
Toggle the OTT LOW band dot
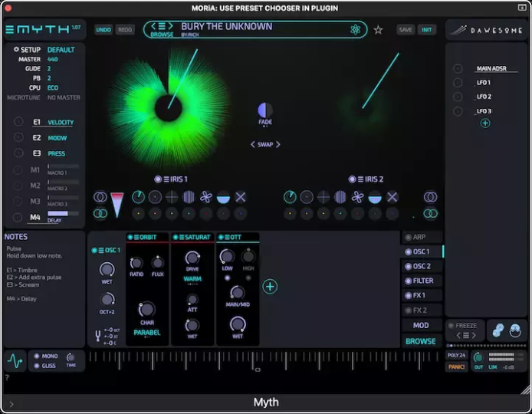click(x=227, y=278)
